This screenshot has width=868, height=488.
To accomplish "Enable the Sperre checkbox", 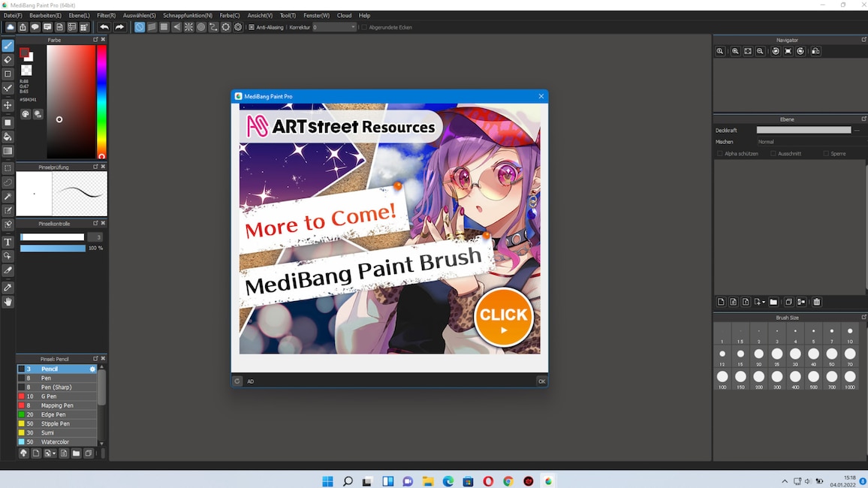I will (x=826, y=154).
